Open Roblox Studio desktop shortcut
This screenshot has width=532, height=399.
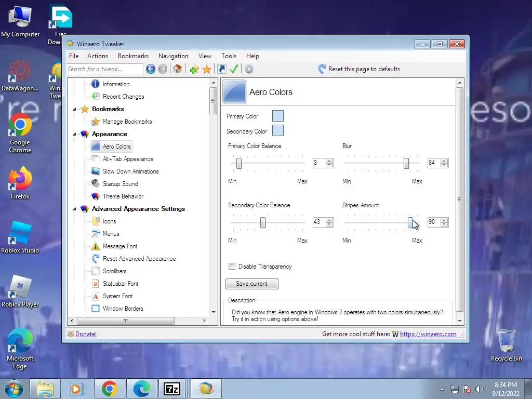(20, 237)
